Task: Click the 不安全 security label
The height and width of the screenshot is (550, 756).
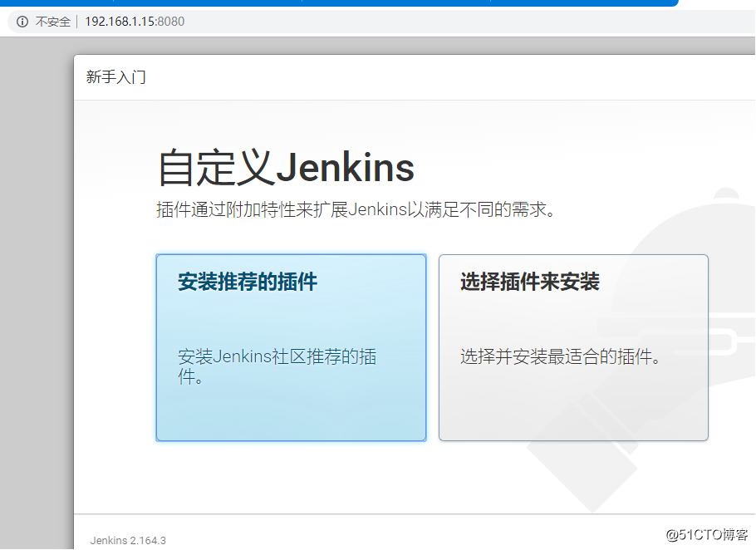Action: coord(53,22)
